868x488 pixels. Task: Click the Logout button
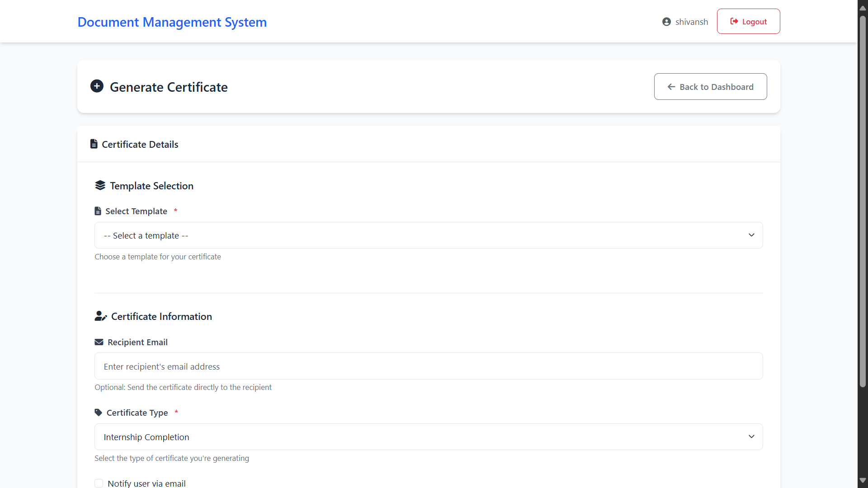[748, 21]
